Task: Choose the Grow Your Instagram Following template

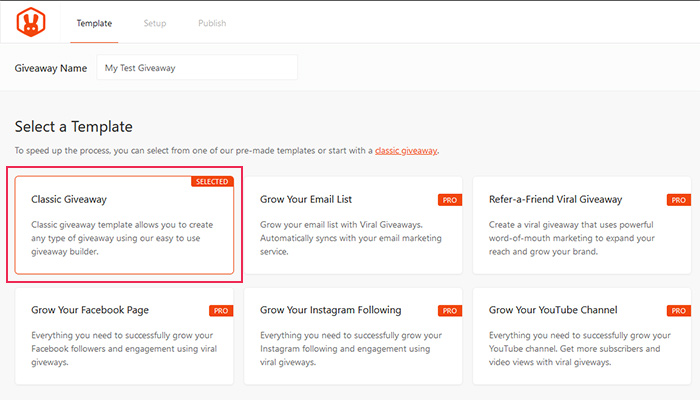Action: pos(353,336)
